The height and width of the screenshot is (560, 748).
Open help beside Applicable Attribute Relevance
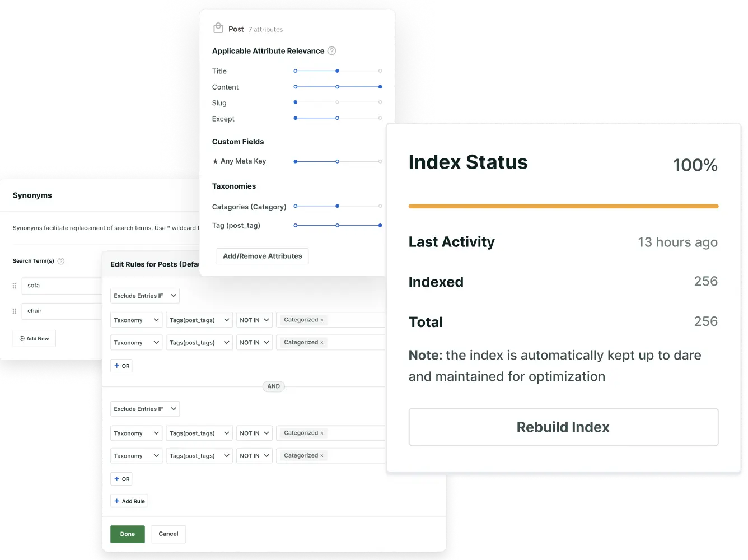coord(331,50)
